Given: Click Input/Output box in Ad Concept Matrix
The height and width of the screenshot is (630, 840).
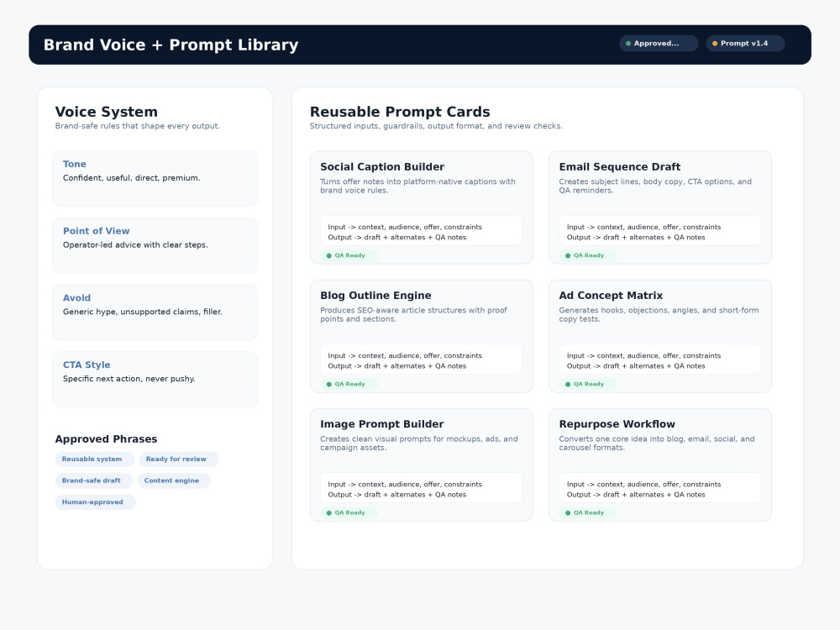Looking at the screenshot, I should pos(660,360).
